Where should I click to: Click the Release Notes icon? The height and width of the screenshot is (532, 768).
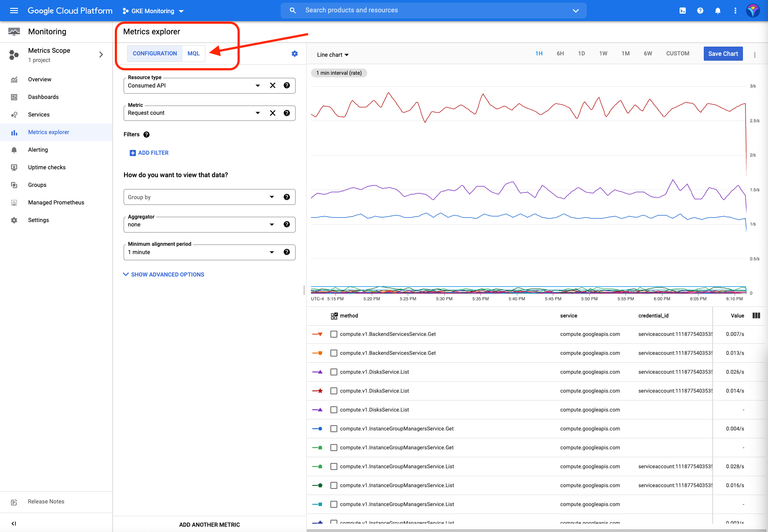point(14,502)
